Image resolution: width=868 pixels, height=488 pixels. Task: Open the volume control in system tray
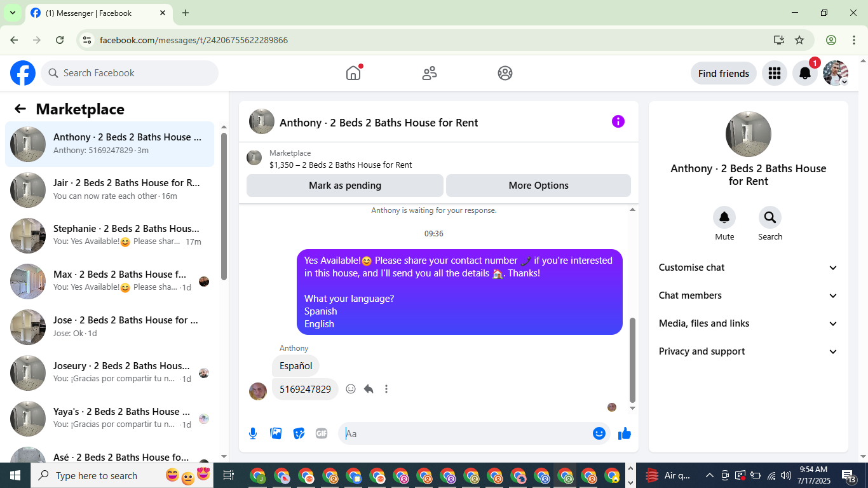(786, 475)
